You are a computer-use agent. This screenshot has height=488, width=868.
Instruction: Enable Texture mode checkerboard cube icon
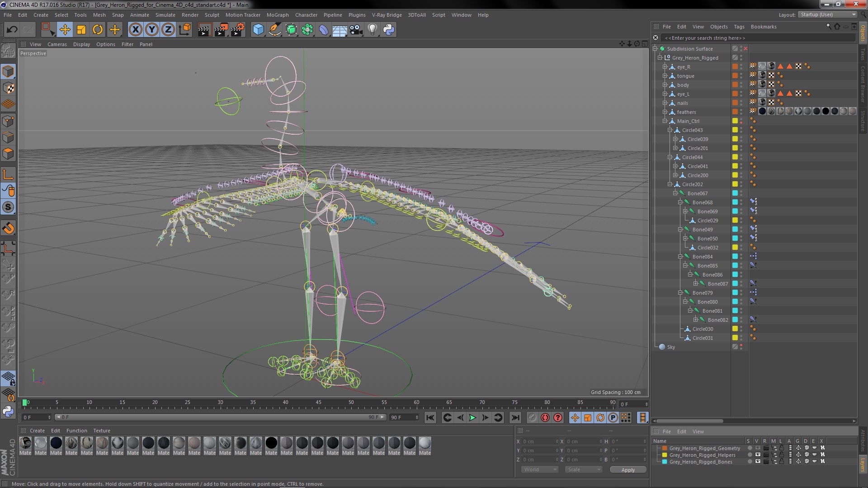[x=8, y=88]
